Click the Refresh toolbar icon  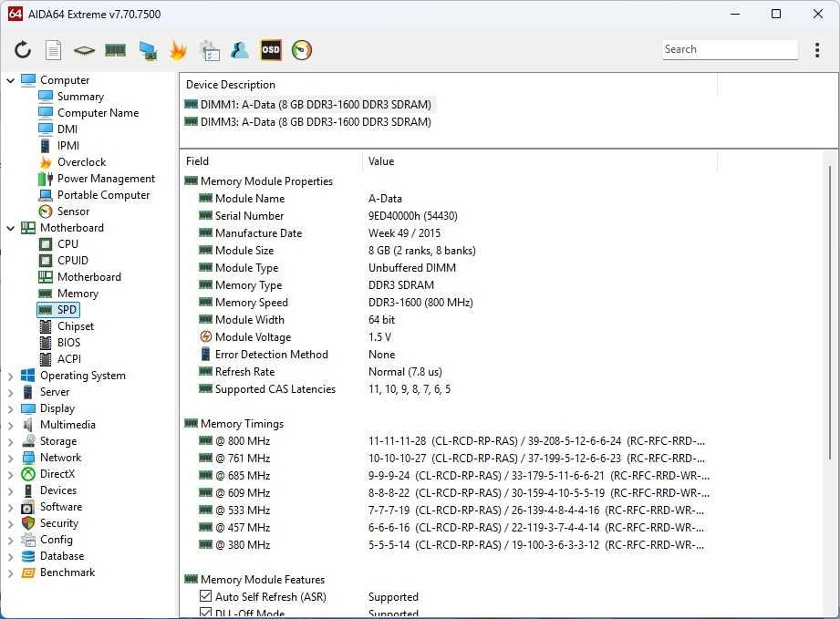coord(23,50)
